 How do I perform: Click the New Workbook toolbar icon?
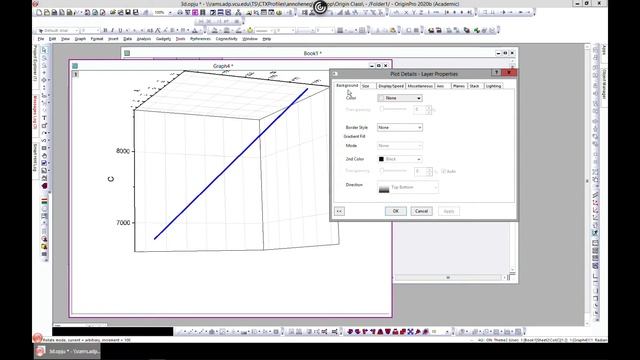point(54,13)
